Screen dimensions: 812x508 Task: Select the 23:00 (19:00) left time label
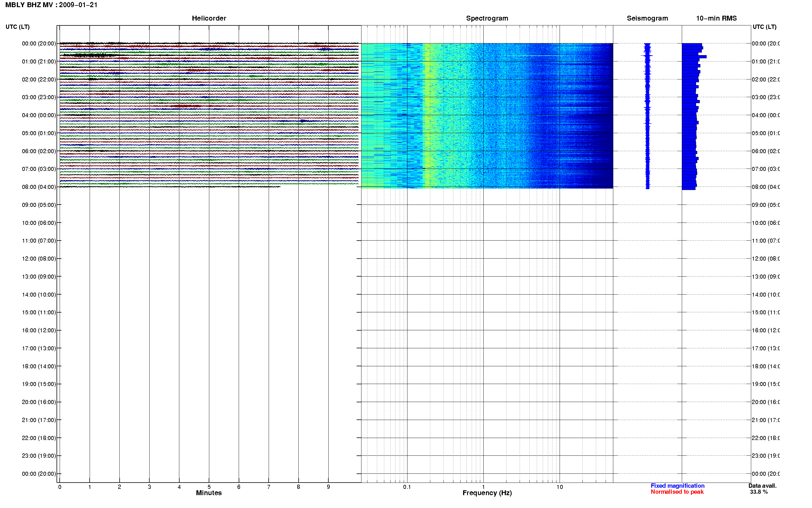tap(39, 456)
